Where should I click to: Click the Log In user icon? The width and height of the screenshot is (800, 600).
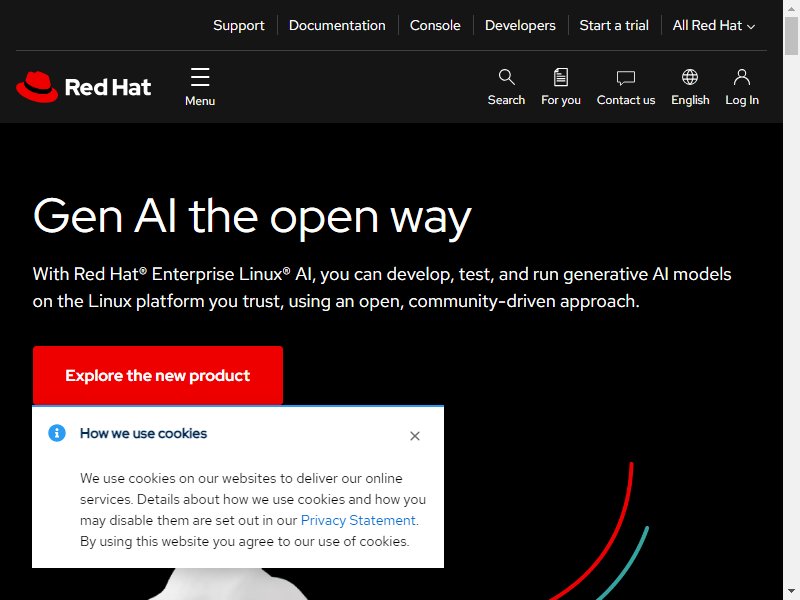pyautogui.click(x=742, y=77)
